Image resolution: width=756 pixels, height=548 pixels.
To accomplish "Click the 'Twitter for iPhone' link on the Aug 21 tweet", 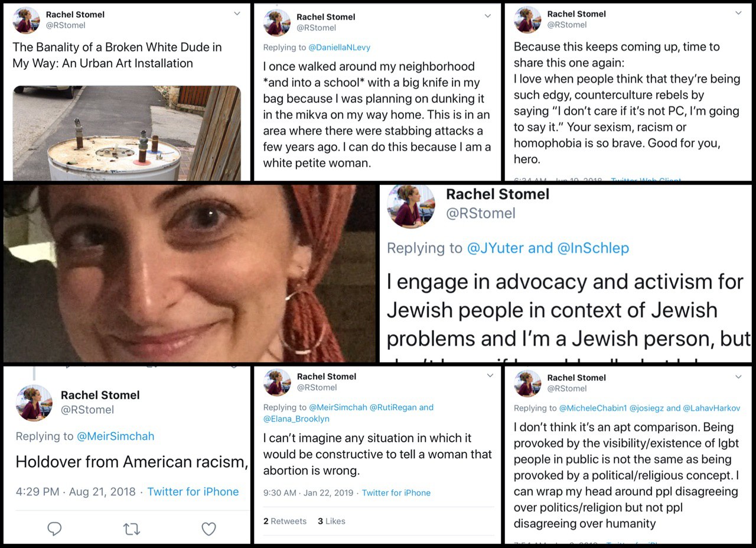I will (193, 491).
